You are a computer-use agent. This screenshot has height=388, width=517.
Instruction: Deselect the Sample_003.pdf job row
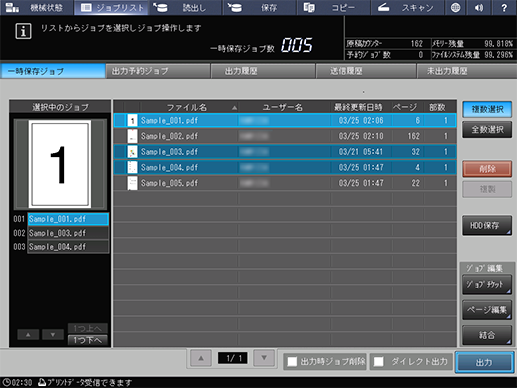point(285,152)
